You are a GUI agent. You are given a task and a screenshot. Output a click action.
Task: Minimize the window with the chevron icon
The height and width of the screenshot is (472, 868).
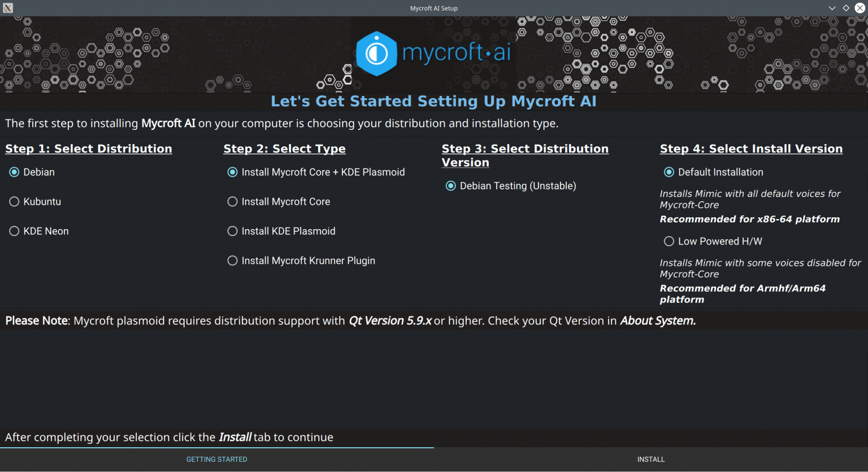coord(831,8)
